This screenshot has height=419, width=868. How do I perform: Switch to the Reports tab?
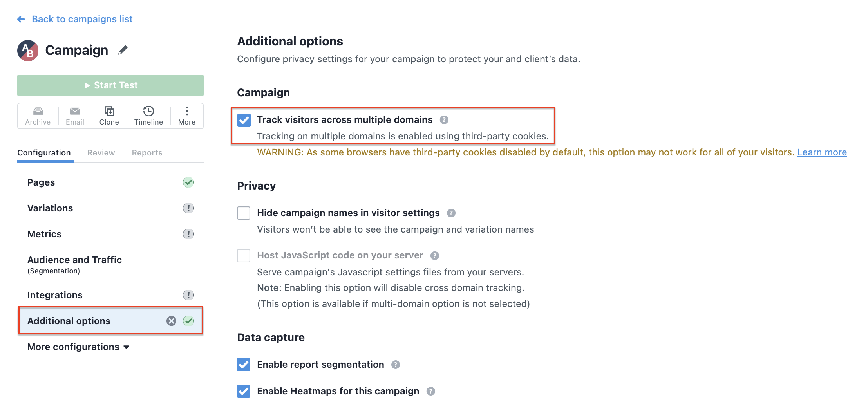[x=147, y=153]
